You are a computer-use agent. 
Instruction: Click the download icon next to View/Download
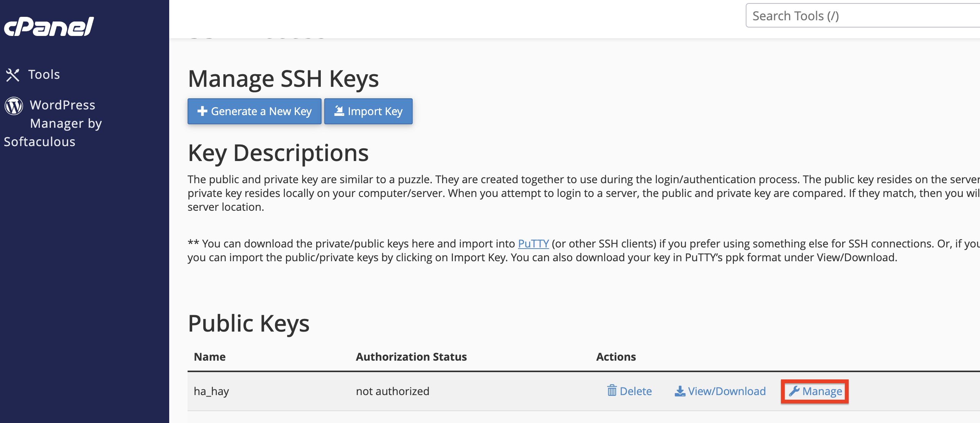pos(679,391)
